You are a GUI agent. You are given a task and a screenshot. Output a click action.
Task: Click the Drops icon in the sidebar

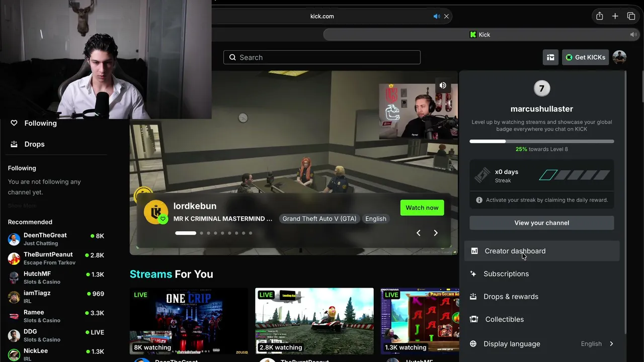(x=14, y=144)
